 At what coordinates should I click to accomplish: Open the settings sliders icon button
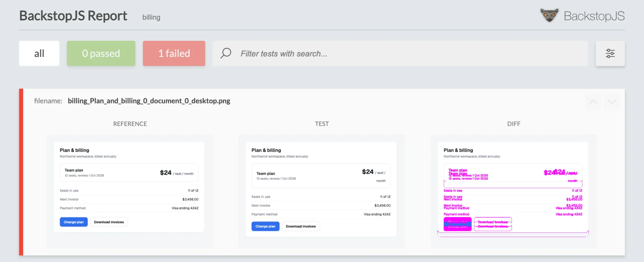(x=610, y=53)
